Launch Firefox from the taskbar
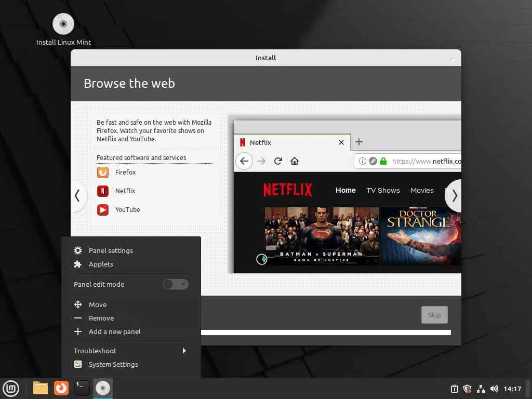 (x=61, y=388)
